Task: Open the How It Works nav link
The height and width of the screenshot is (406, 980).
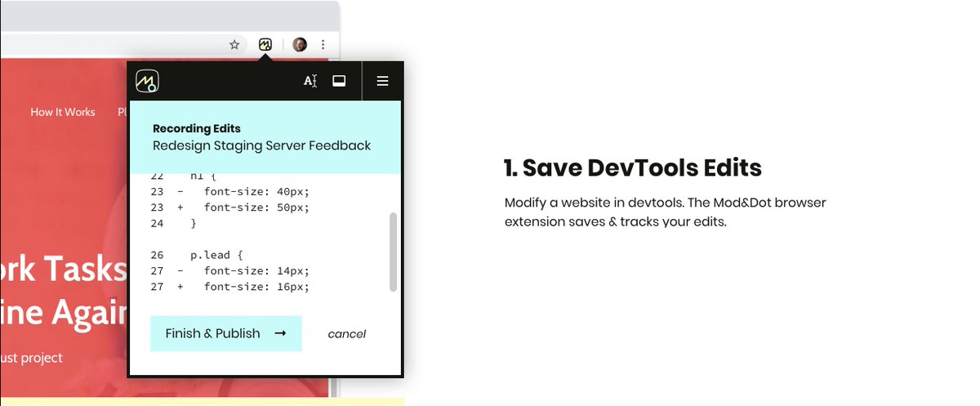Action: 63,112
